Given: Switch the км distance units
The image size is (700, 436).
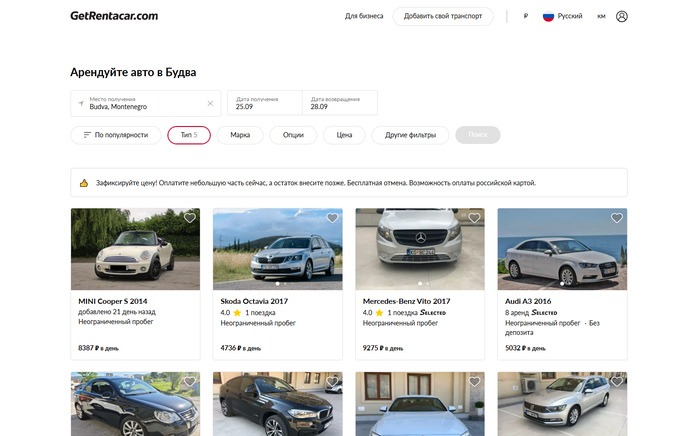Looking at the screenshot, I should tap(601, 16).
